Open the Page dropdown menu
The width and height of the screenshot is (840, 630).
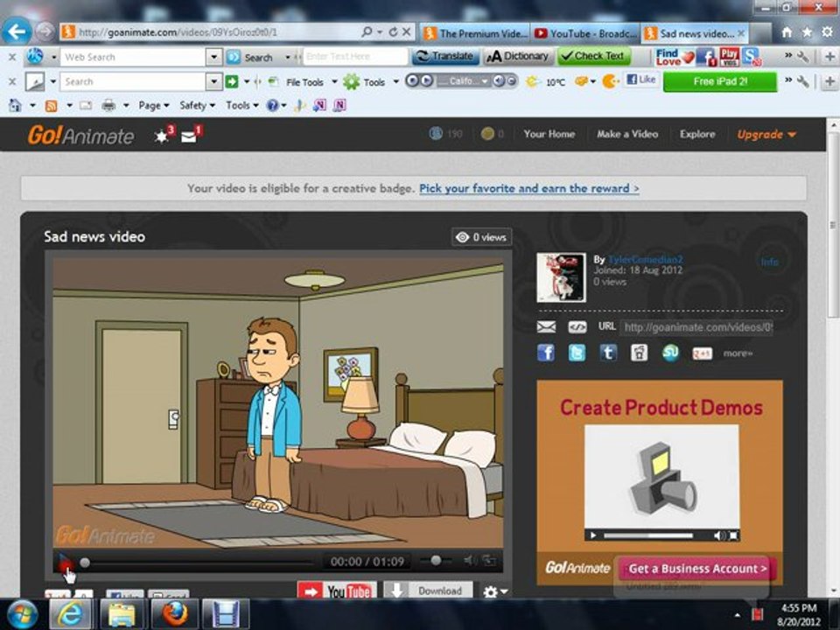tap(154, 106)
